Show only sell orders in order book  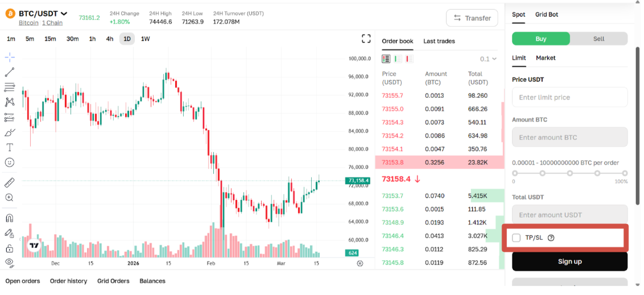(x=409, y=59)
